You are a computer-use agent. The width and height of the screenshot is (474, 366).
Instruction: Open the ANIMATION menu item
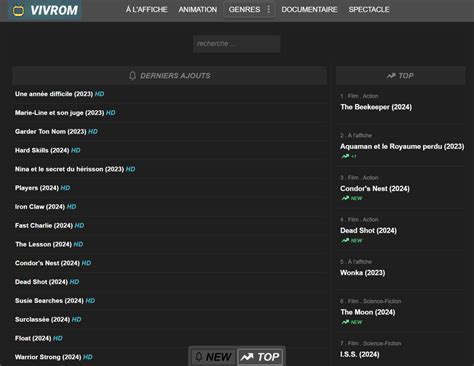click(198, 10)
